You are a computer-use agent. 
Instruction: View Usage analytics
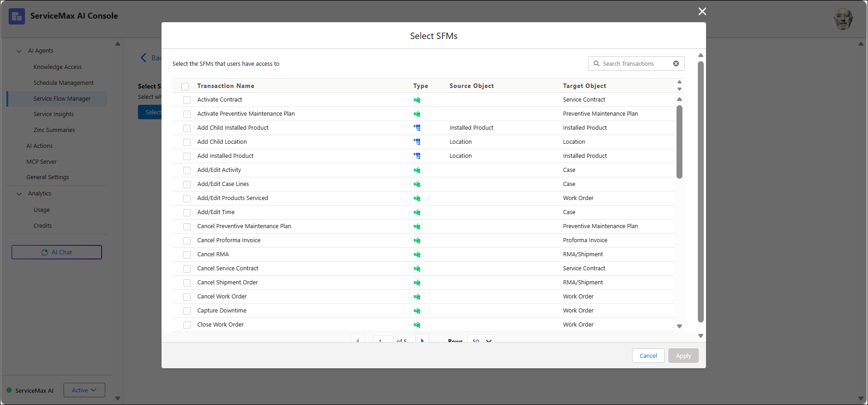click(42, 210)
